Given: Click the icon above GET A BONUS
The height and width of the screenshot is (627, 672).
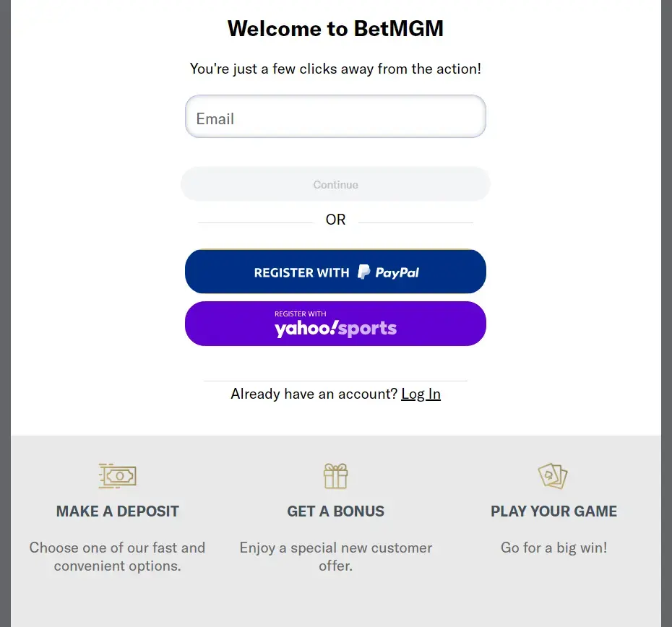Looking at the screenshot, I should (335, 476).
